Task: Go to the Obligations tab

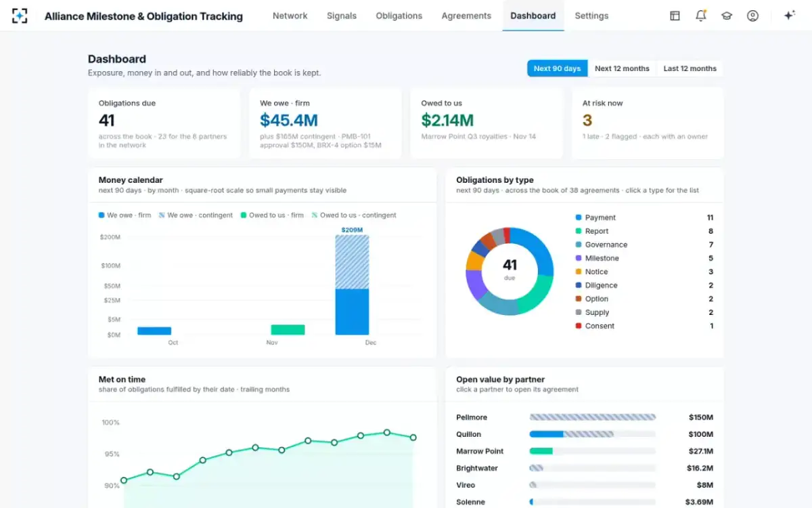Action: pos(399,16)
